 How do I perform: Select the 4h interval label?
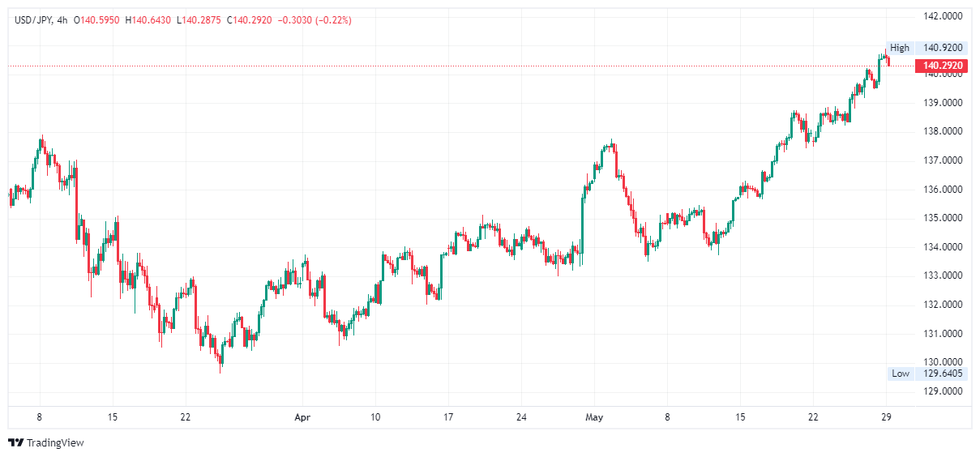(x=62, y=19)
